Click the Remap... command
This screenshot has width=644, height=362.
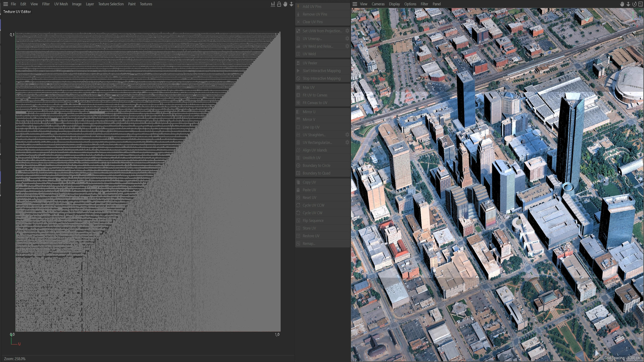tap(322, 244)
